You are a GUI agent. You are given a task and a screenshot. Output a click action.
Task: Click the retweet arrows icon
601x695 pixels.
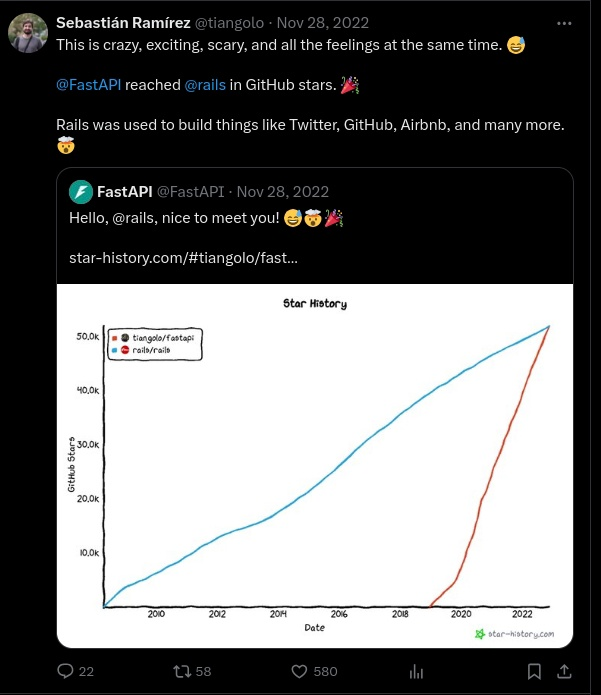click(181, 671)
